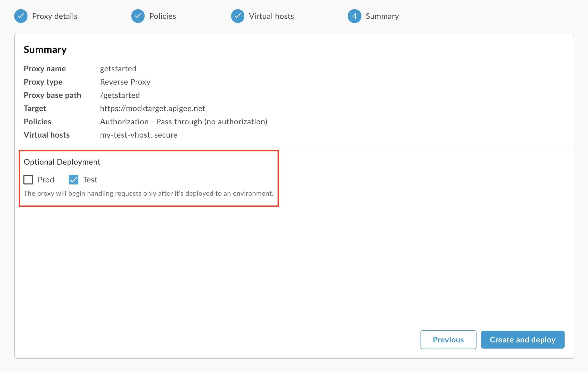Click the /getstarted base path value
Viewport: 588px width, 372px height.
point(120,95)
